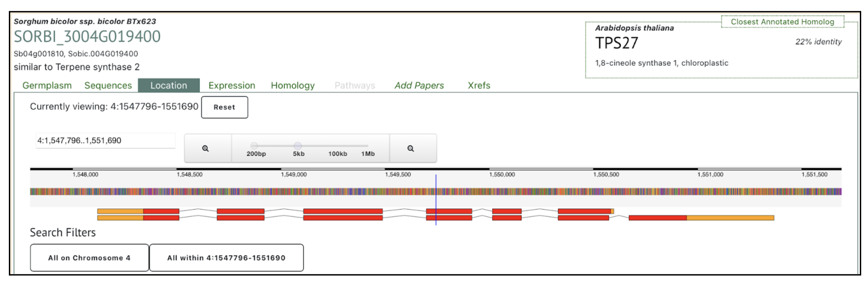Click All within 4:1547796-1551690 filter button
The height and width of the screenshot is (287, 868).
pos(226,258)
